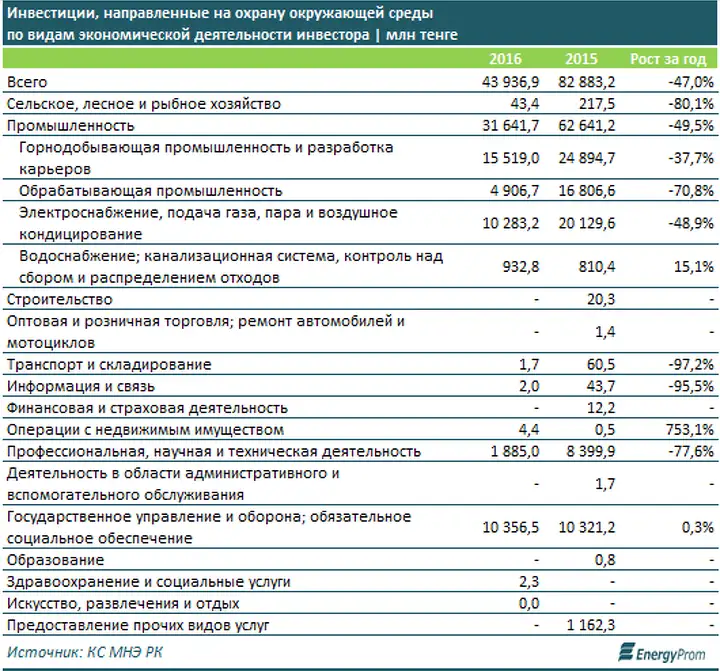The height and width of the screenshot is (671, 720).
Task: Click the -77,6% growth cell
Action: coord(691,451)
